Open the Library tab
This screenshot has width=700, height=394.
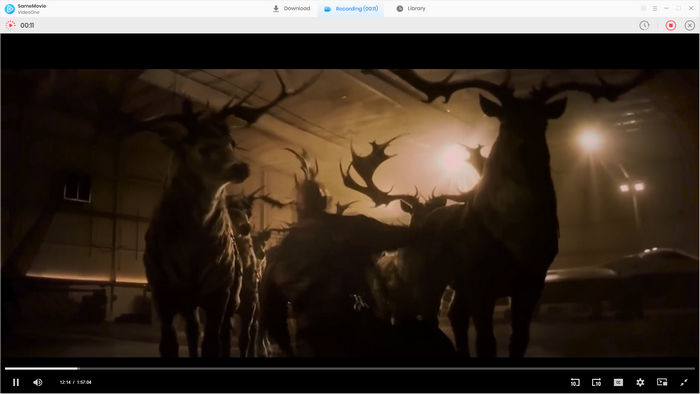coord(411,8)
